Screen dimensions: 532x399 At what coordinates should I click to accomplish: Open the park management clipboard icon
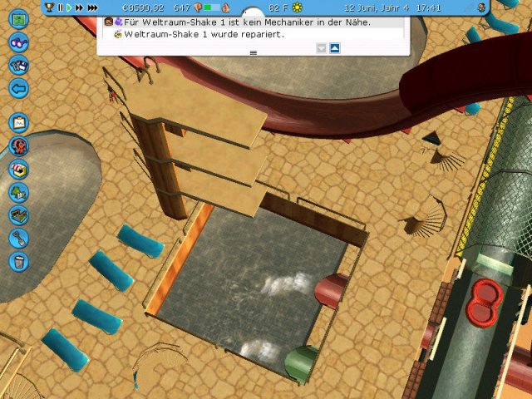(x=18, y=123)
